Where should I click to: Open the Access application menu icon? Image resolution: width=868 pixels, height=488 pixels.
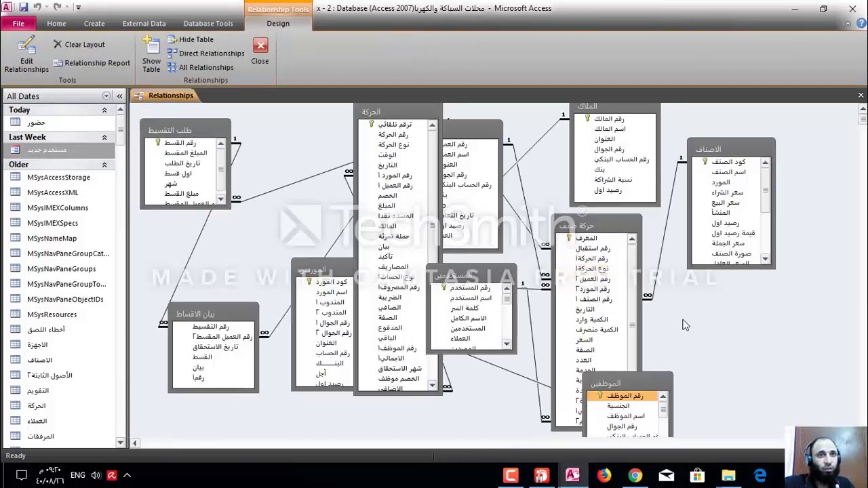click(8, 7)
